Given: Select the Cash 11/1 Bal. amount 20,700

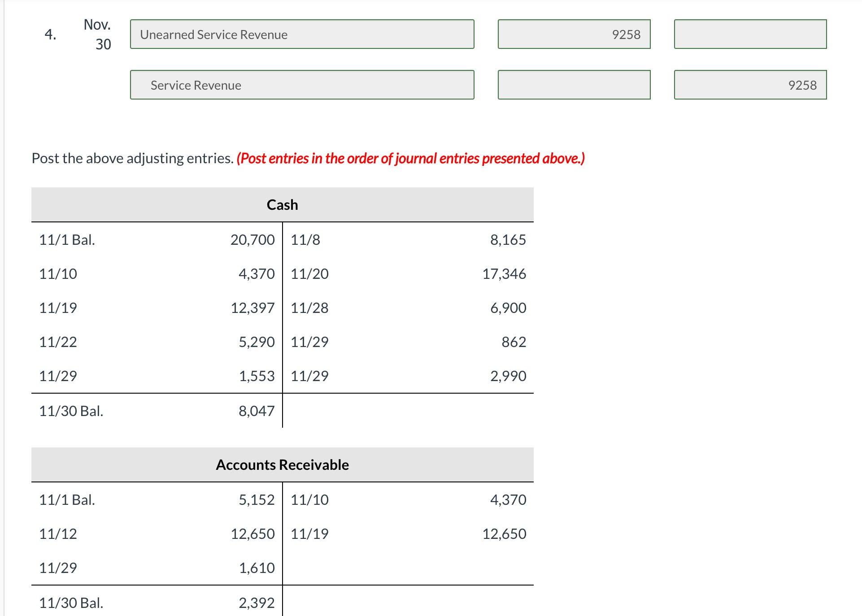Looking at the screenshot, I should pos(253,240).
